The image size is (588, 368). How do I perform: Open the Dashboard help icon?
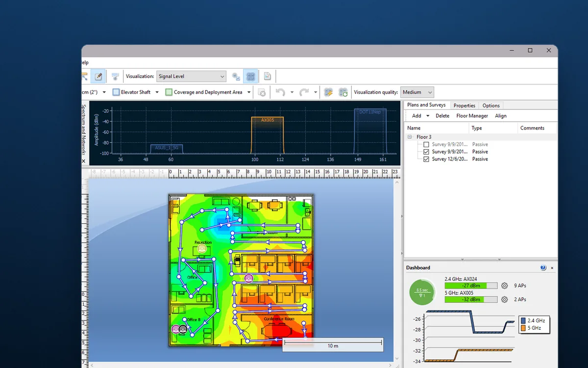[x=543, y=268]
